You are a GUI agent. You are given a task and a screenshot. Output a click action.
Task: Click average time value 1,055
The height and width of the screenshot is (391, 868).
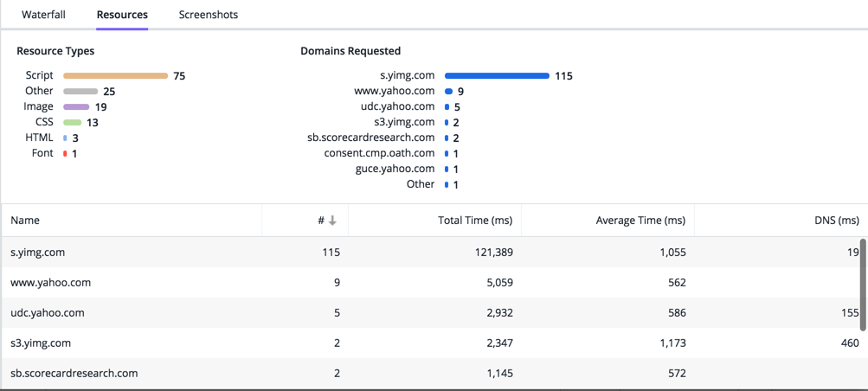(x=672, y=253)
